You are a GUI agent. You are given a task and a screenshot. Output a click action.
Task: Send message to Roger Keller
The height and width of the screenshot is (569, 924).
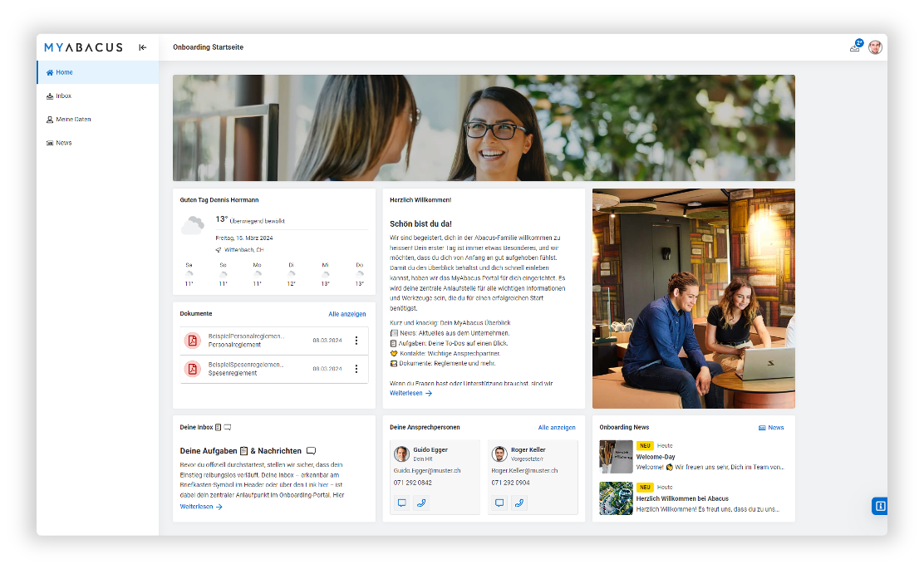coord(499,503)
